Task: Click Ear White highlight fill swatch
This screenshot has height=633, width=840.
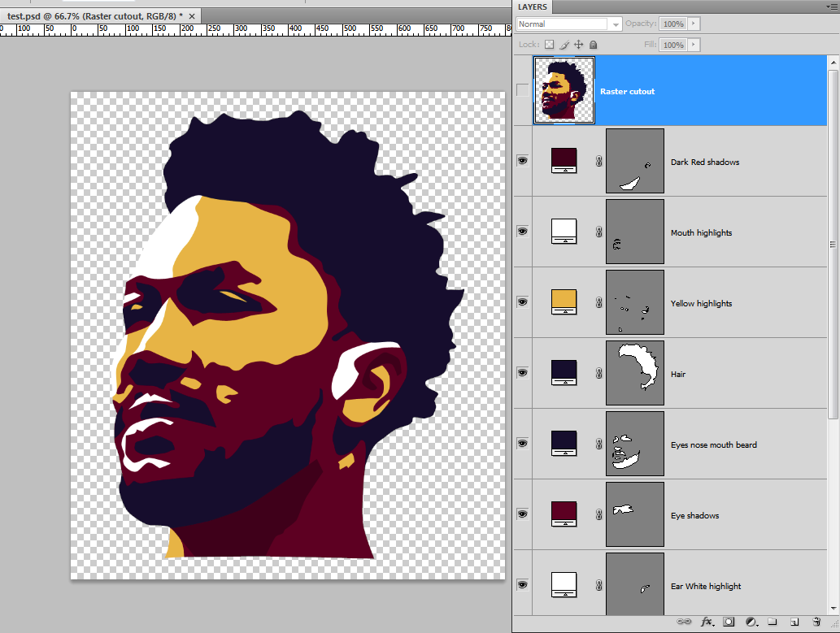Action: tap(564, 585)
